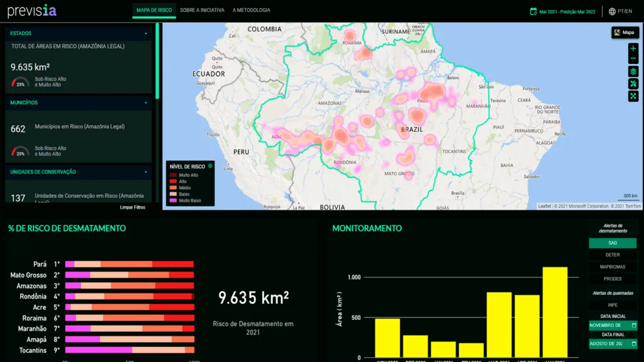Click the Leaflet attribution link
This screenshot has height=362, width=644.
[x=544, y=206]
